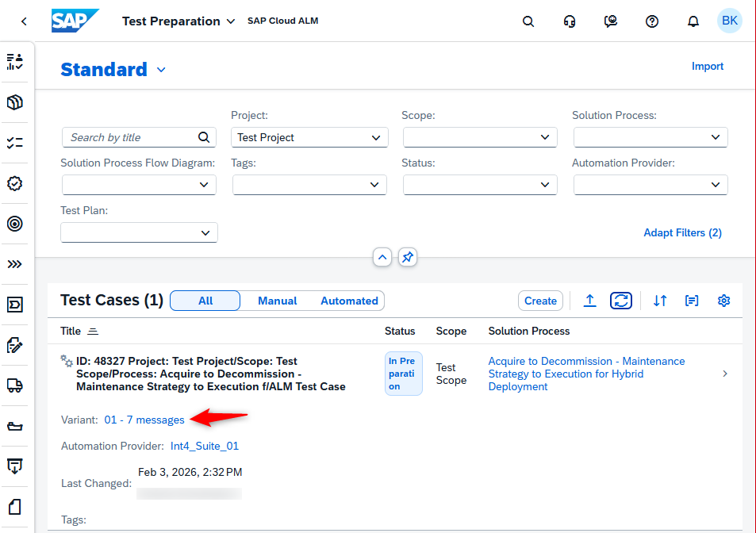
Task: Open the help question-mark icon
Action: [652, 21]
